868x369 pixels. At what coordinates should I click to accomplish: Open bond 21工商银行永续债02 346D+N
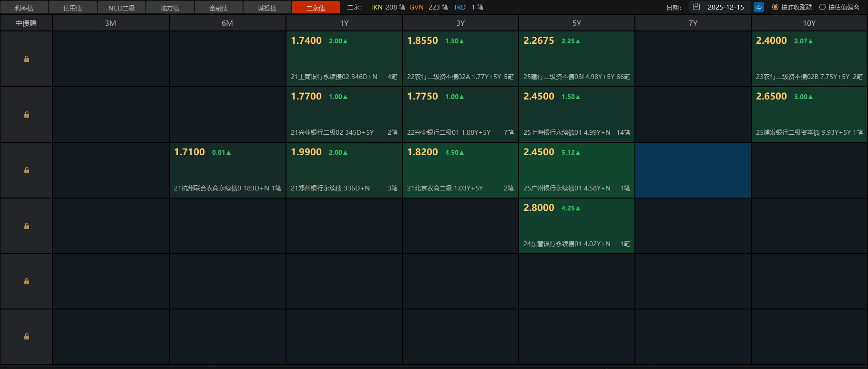coord(334,77)
